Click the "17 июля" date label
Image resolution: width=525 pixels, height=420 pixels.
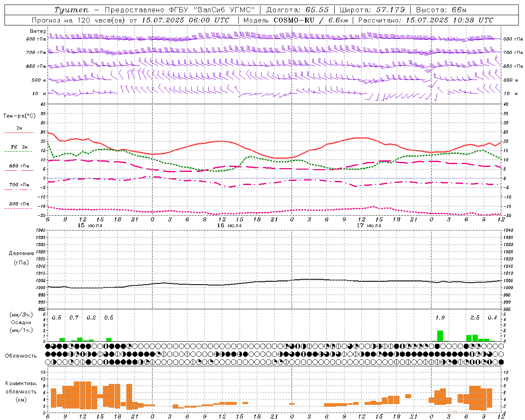click(x=369, y=226)
